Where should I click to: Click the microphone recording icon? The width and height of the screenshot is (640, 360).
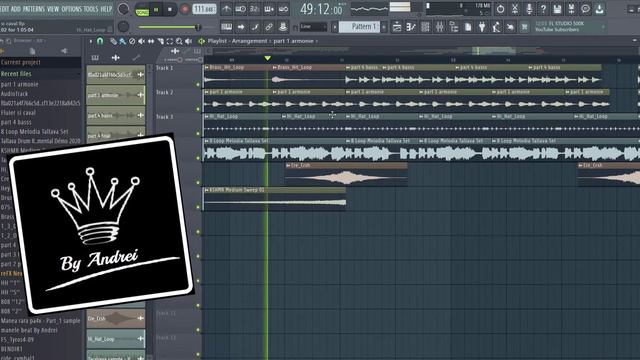pos(529,9)
